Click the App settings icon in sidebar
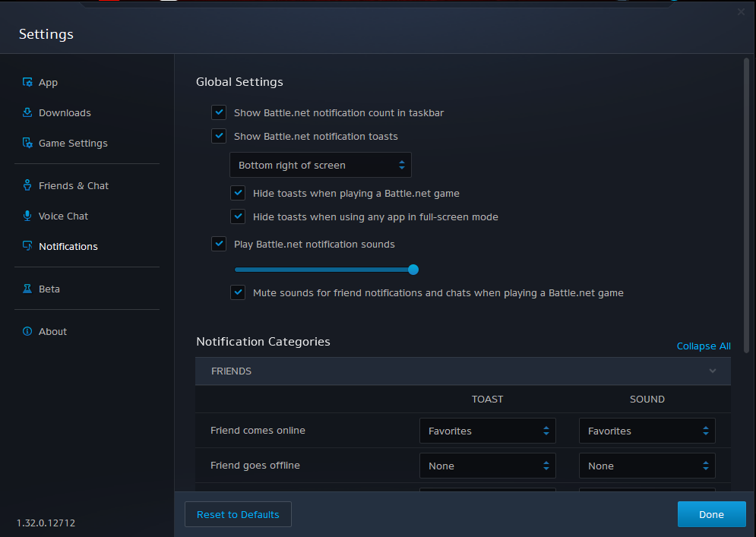The image size is (756, 537). pyautogui.click(x=27, y=83)
